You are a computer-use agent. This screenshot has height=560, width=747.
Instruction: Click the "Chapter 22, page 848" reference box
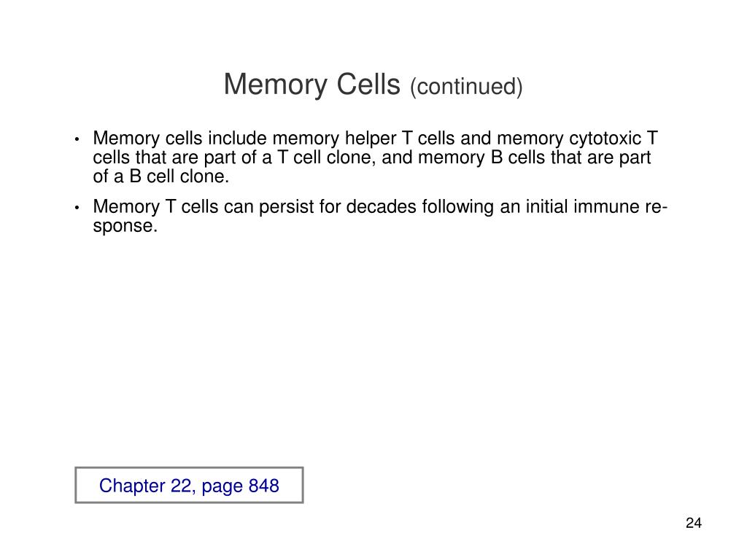coord(189,485)
